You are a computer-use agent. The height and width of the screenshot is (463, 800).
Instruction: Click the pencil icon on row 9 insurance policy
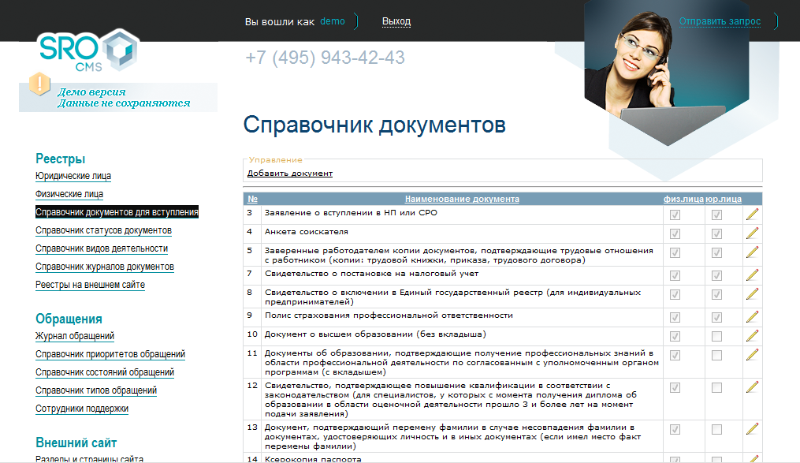pos(752,316)
